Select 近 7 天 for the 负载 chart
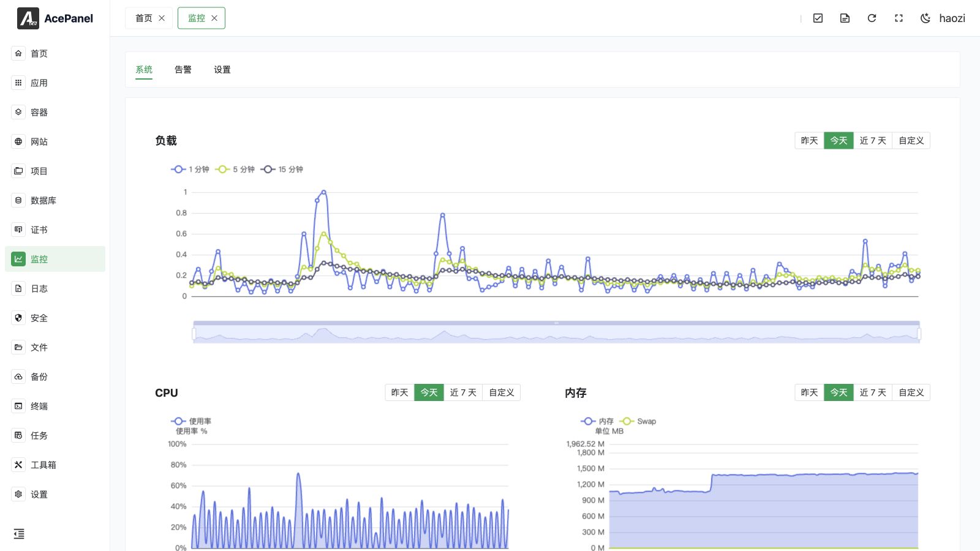 pos(873,141)
